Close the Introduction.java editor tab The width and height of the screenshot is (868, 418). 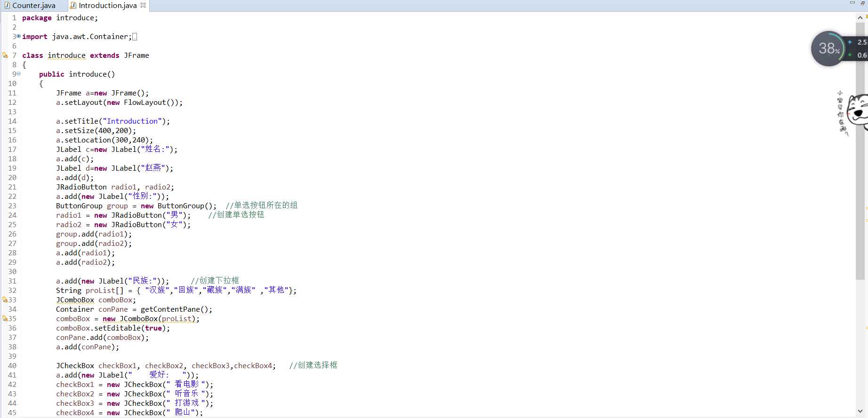(x=143, y=5)
